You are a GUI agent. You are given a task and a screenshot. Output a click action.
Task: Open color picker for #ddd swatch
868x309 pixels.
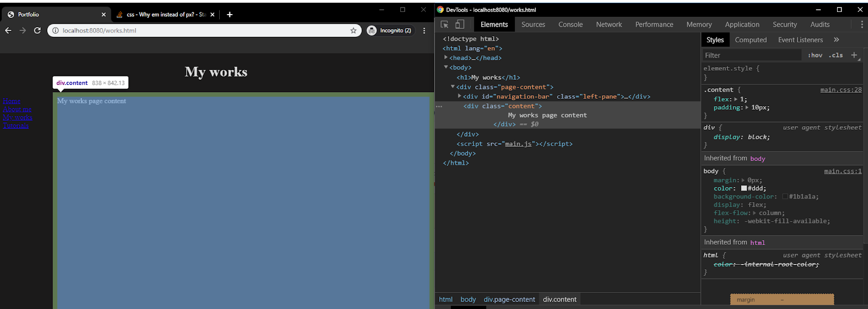click(744, 188)
